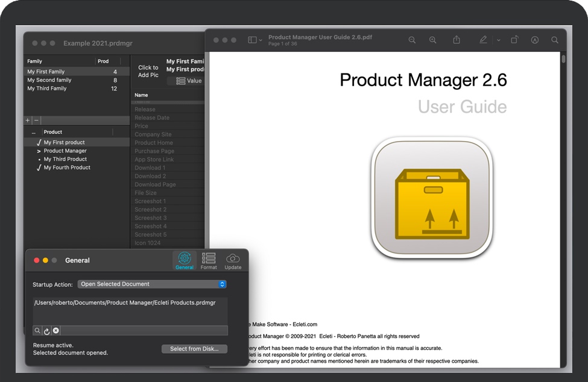Click the Rotate page icon in Preview

[x=514, y=40]
